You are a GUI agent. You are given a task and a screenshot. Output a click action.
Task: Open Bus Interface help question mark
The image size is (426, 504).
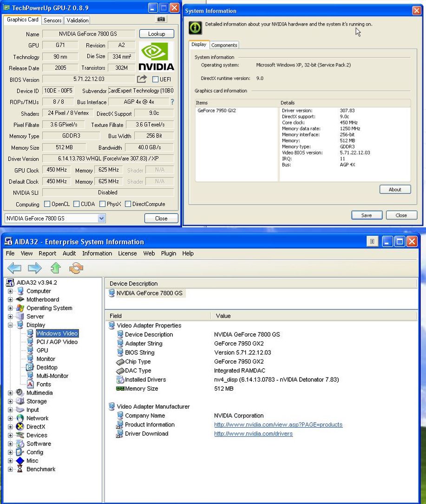[172, 102]
